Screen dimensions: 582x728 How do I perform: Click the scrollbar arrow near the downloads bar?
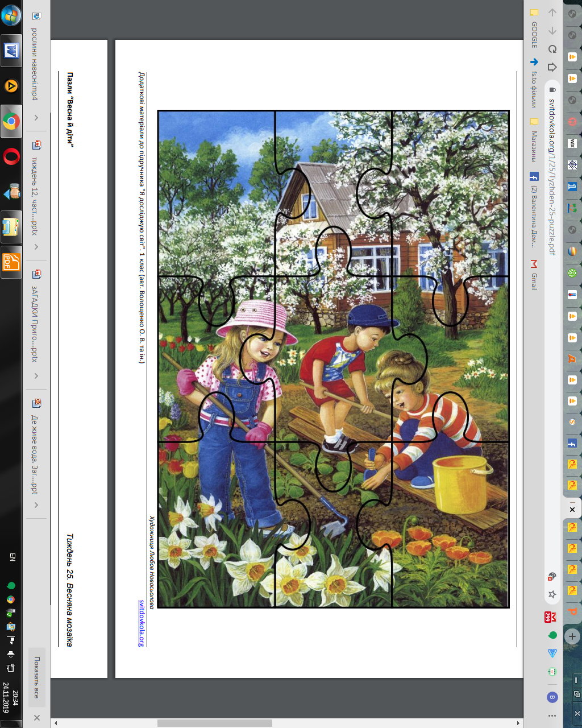click(55, 723)
